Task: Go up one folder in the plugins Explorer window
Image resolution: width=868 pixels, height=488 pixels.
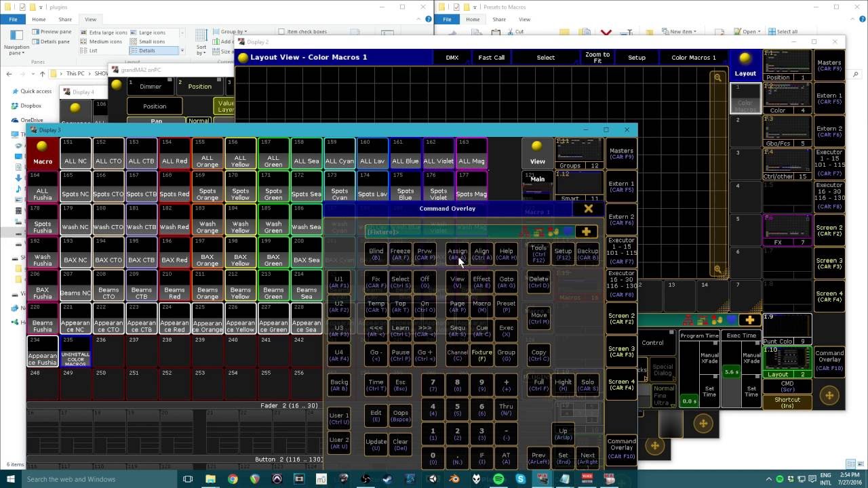Action: [x=43, y=73]
